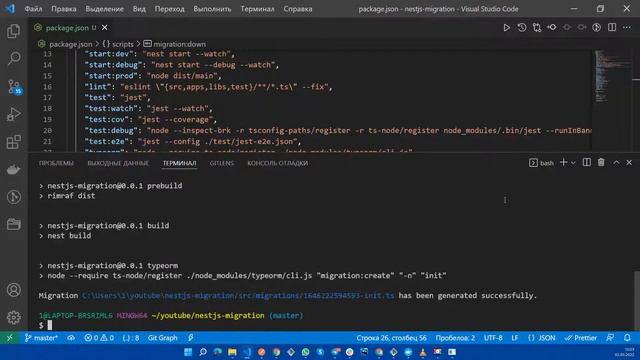Viewport: 640px width, 360px height.
Task: Split the terminal panel
Action: 587,162
